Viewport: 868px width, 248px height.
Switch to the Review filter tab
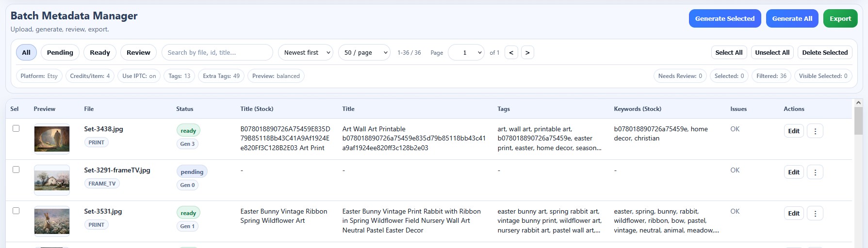click(x=138, y=52)
